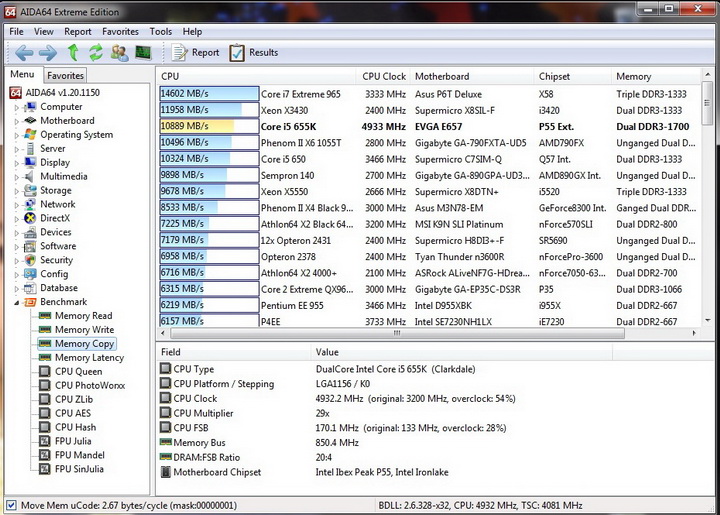
Task: Click the green Refresh arrows icon
Action: pyautogui.click(x=96, y=52)
